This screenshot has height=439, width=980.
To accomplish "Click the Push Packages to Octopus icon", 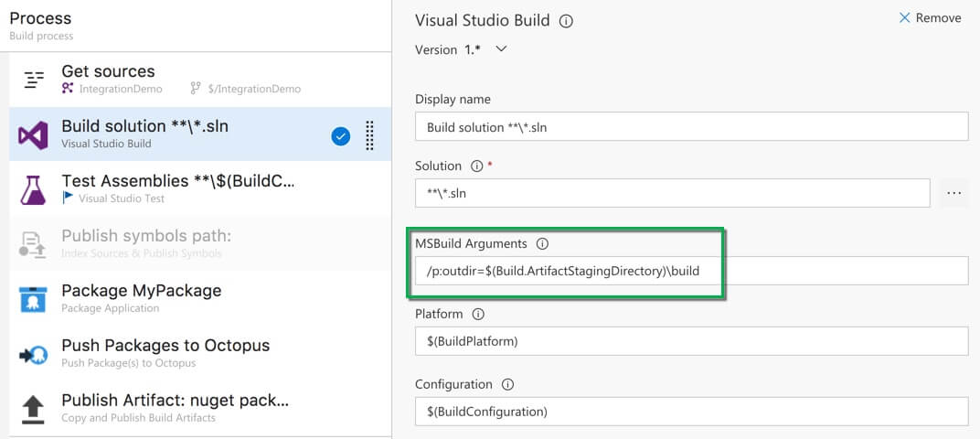I will point(33,355).
